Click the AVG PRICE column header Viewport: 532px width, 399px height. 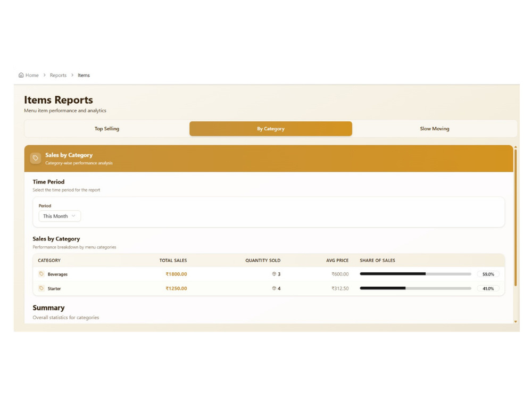(337, 260)
